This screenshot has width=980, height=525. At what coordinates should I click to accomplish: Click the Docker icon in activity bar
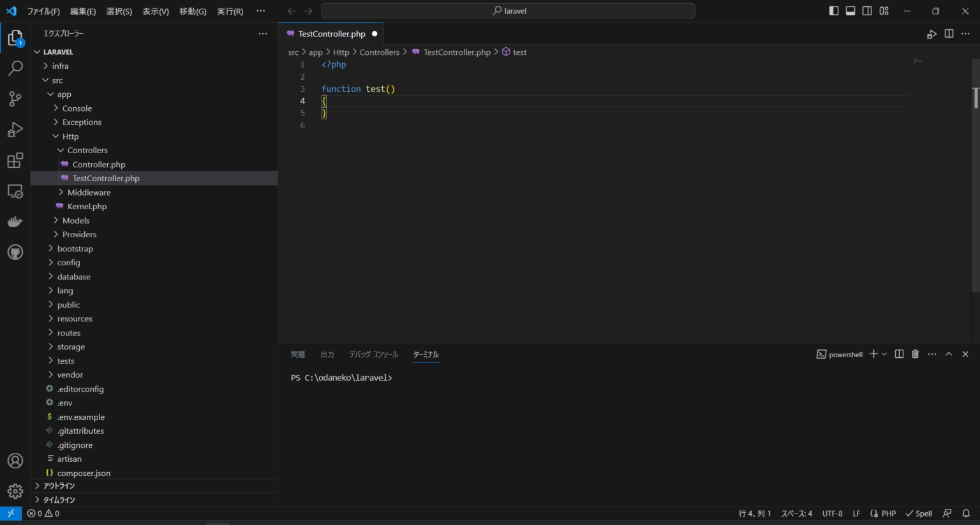(15, 221)
